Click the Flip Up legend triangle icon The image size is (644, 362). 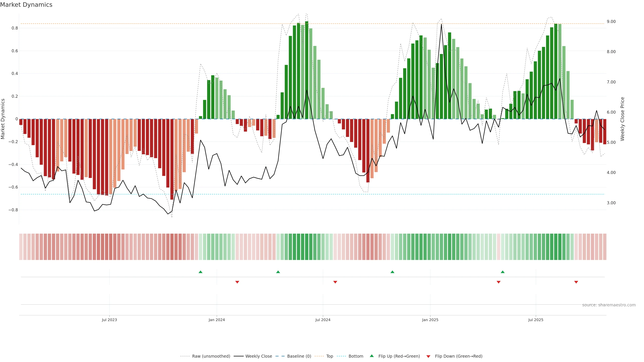click(372, 356)
